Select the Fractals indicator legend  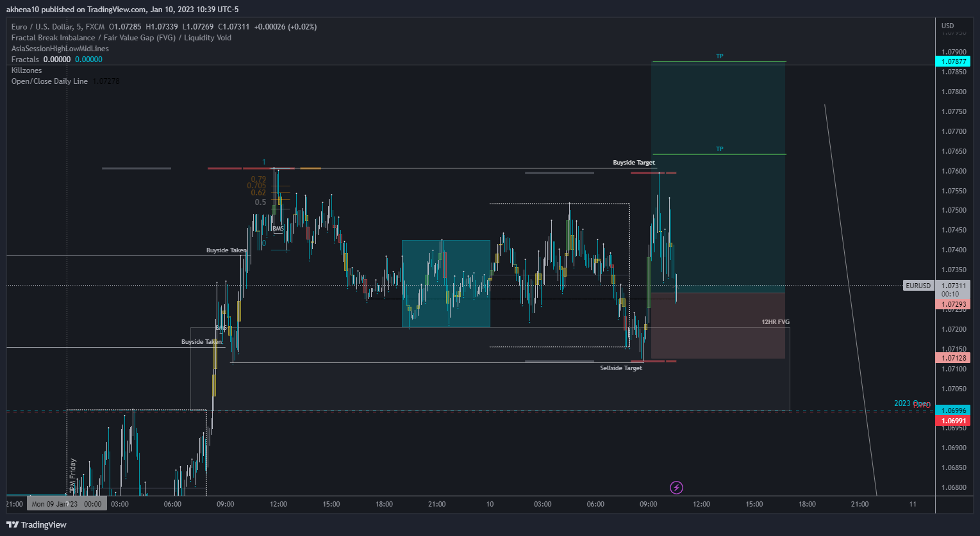26,60
